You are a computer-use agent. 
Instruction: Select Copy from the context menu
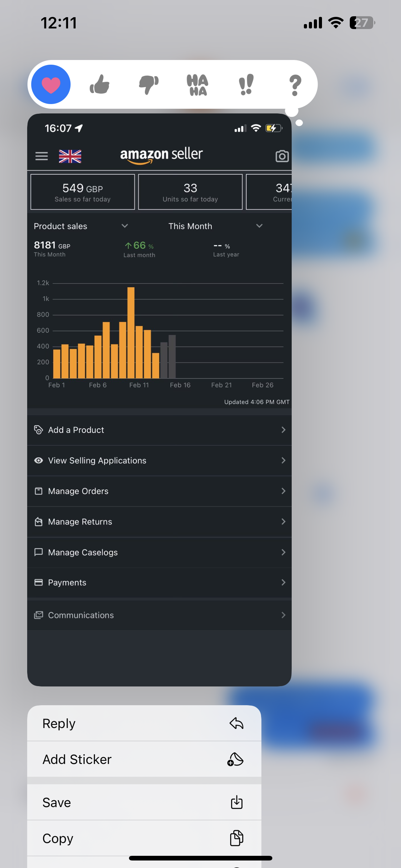(144, 838)
